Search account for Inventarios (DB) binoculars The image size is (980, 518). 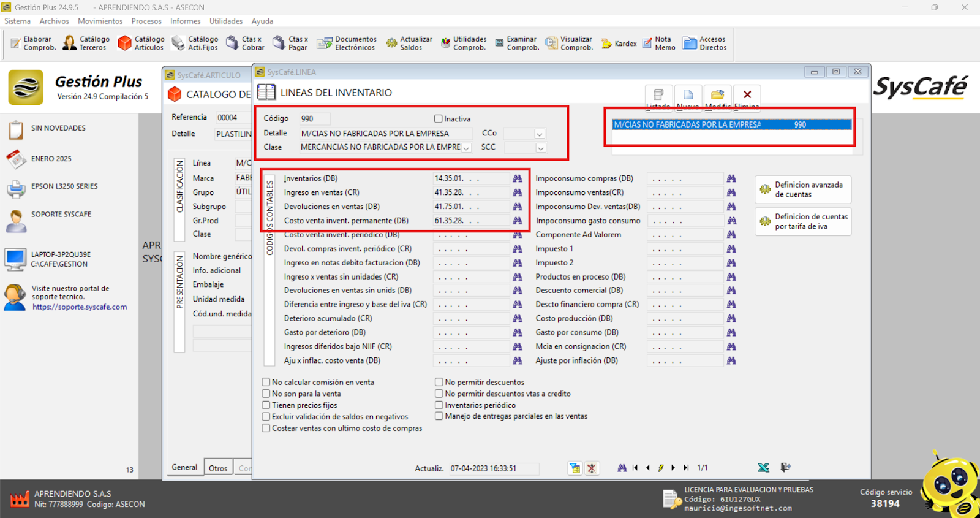click(518, 178)
